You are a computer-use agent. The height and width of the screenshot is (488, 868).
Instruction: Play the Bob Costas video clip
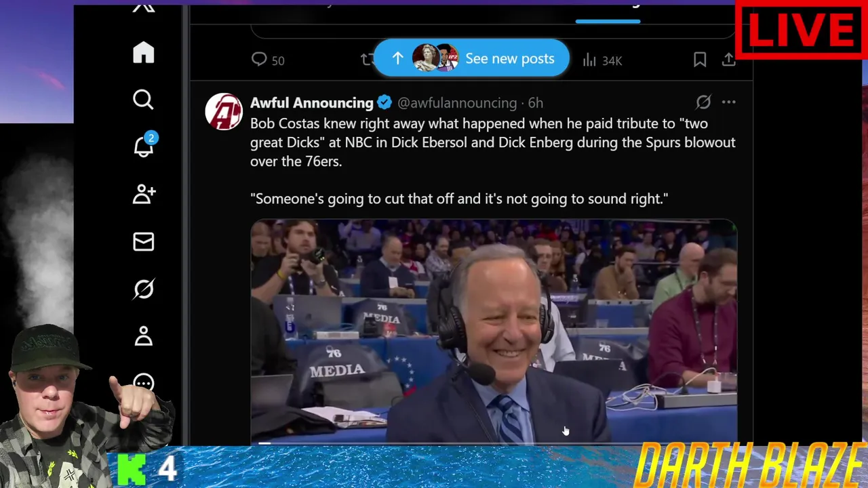494,331
